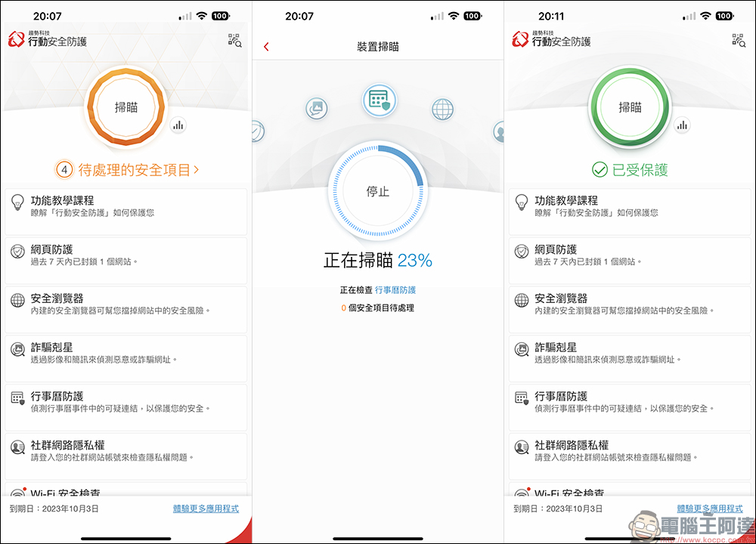Screen dimensions: 756x544
Task: Tap web guard shield icon in left screen
Action: click(x=18, y=252)
